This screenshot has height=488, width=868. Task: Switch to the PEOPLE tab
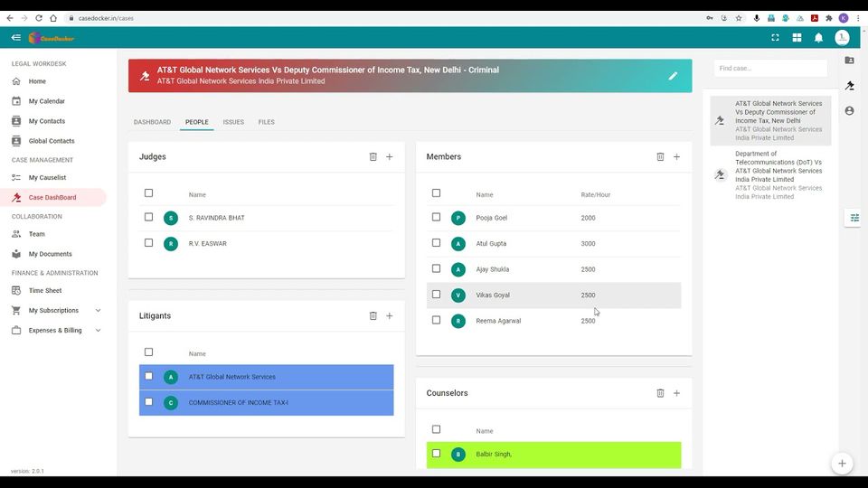(197, 122)
